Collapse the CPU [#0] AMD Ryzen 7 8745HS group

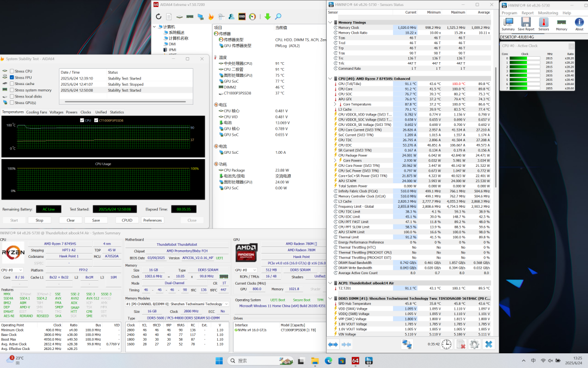point(330,79)
